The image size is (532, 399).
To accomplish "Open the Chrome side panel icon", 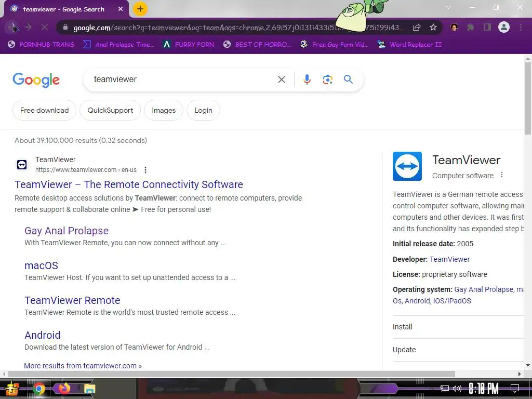I will click(487, 27).
